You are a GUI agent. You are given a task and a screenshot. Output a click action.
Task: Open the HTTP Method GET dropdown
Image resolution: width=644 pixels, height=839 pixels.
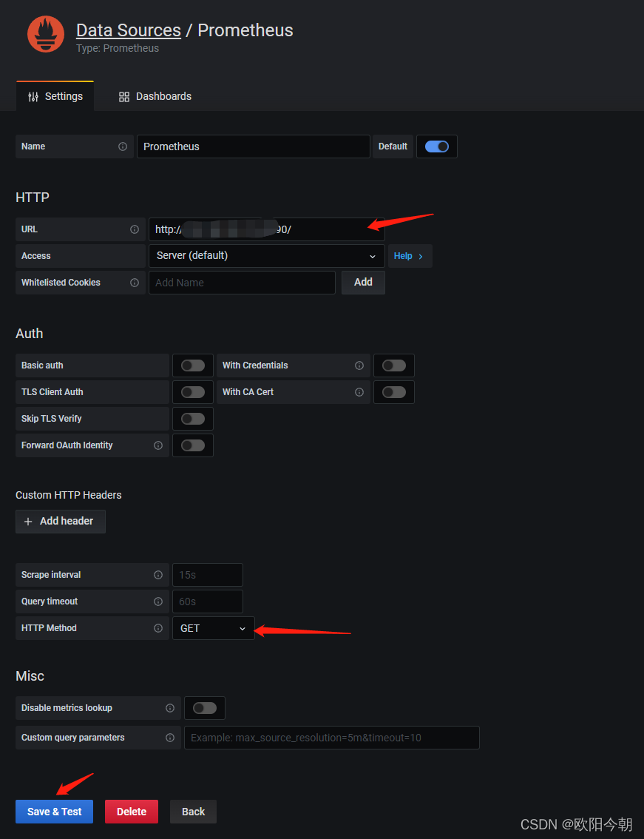click(214, 628)
